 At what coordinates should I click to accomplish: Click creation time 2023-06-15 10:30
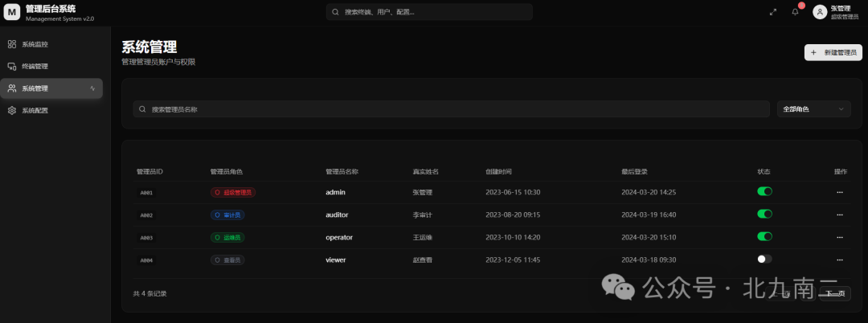513,193
